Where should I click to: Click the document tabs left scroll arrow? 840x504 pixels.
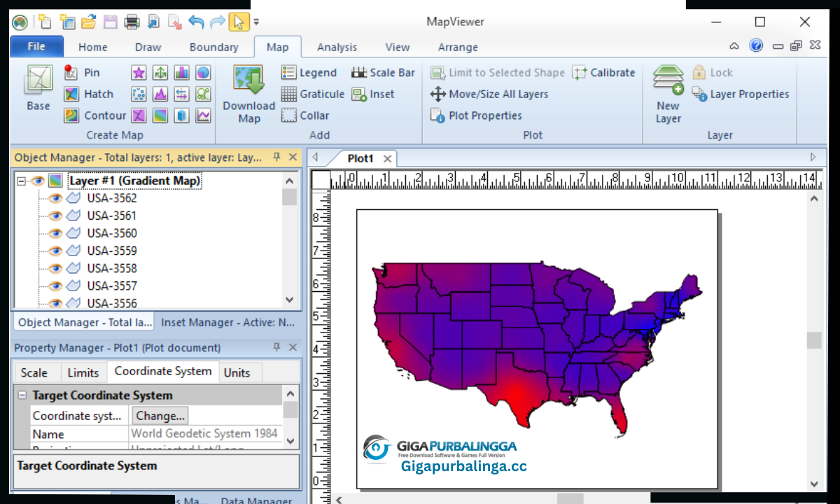click(316, 157)
